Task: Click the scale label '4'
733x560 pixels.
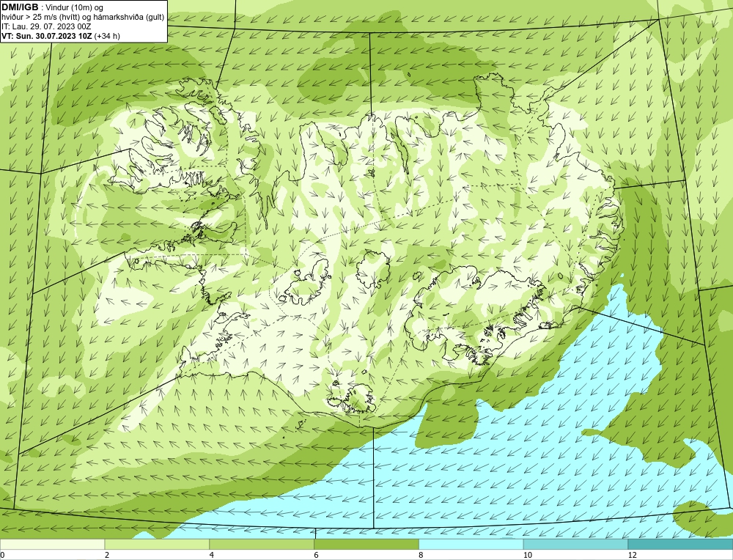Action: click(x=212, y=555)
